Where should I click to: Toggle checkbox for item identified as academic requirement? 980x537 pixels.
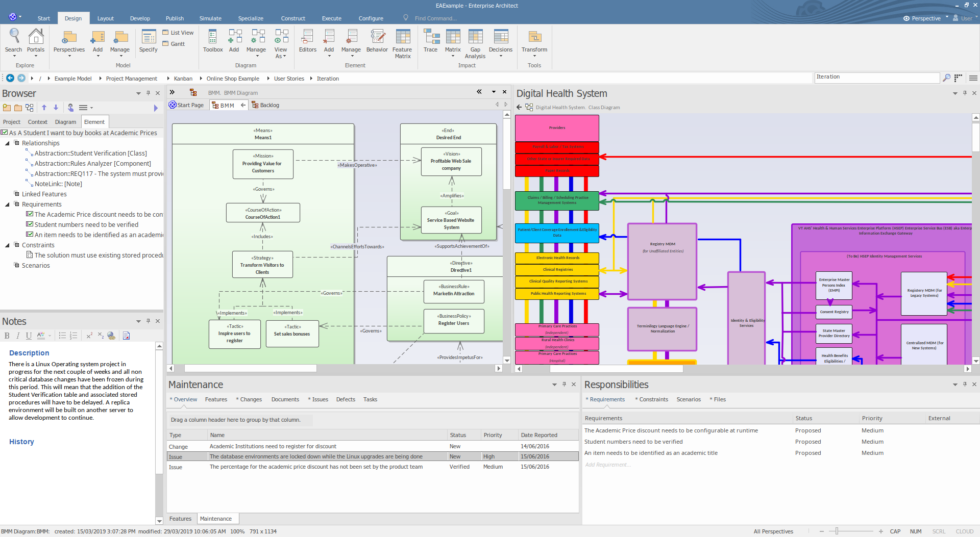coord(30,235)
